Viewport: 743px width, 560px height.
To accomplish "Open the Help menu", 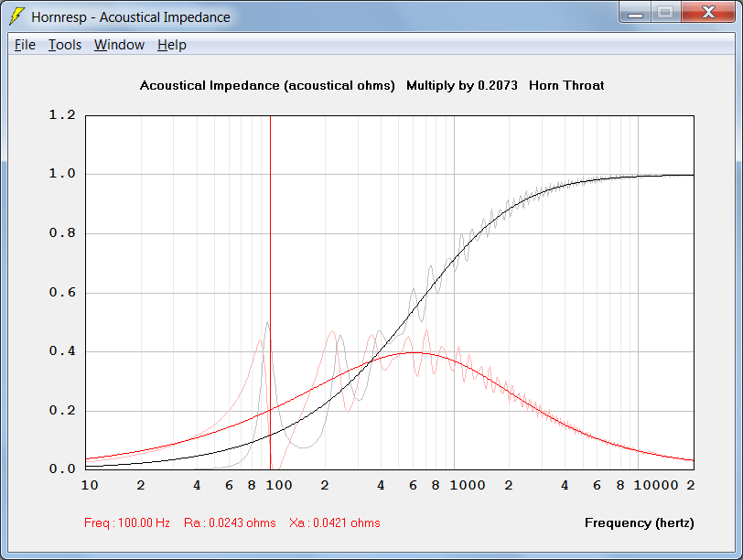I will tap(171, 45).
